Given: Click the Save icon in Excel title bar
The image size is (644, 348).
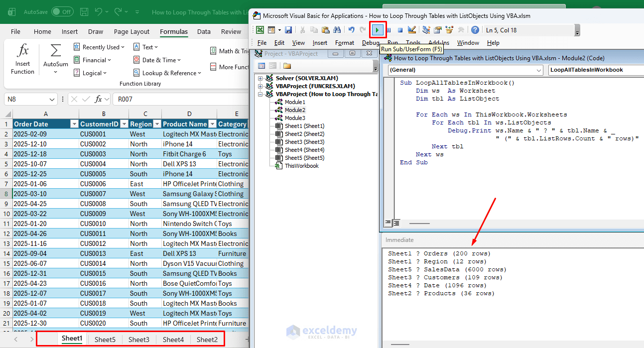Looking at the screenshot, I should click(x=84, y=11).
